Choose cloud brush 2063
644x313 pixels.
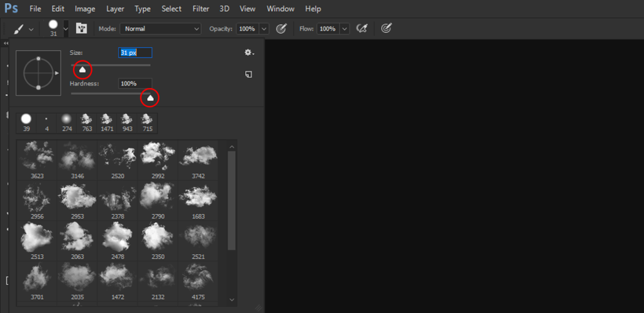tap(77, 241)
